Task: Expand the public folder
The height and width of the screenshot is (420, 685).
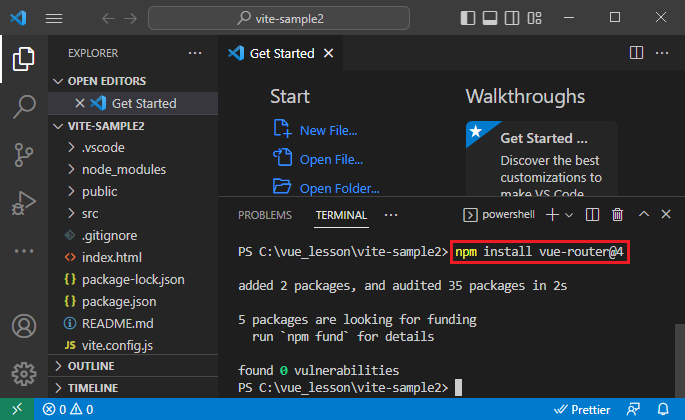Action: (133, 191)
